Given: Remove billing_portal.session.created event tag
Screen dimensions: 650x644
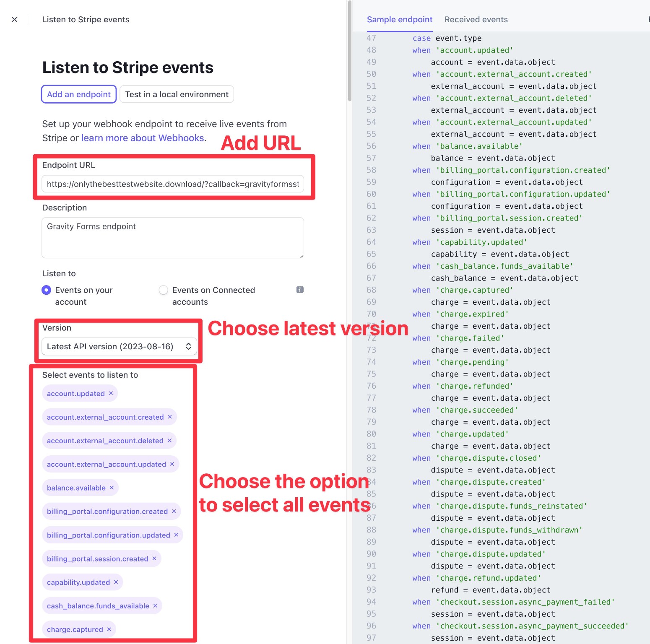Looking at the screenshot, I should [154, 558].
